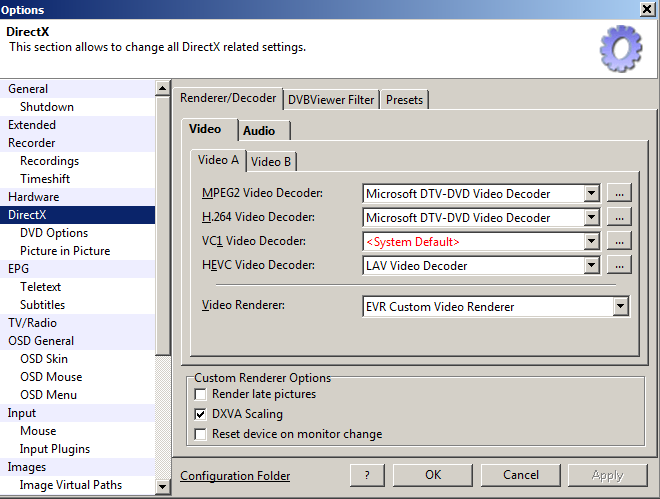Image resolution: width=660 pixels, height=499 pixels.
Task: Expand the MPEG2 Video Decoder dropdown
Action: tap(591, 194)
